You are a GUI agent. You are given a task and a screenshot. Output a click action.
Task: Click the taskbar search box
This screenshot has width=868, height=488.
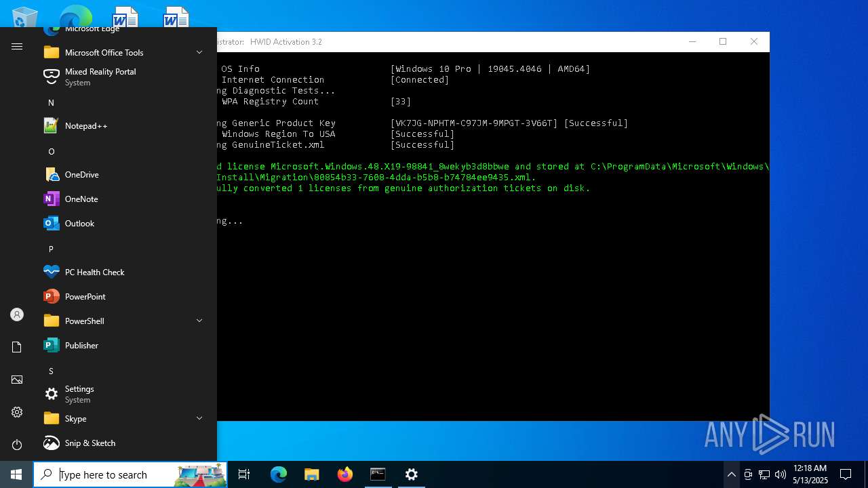pos(130,474)
